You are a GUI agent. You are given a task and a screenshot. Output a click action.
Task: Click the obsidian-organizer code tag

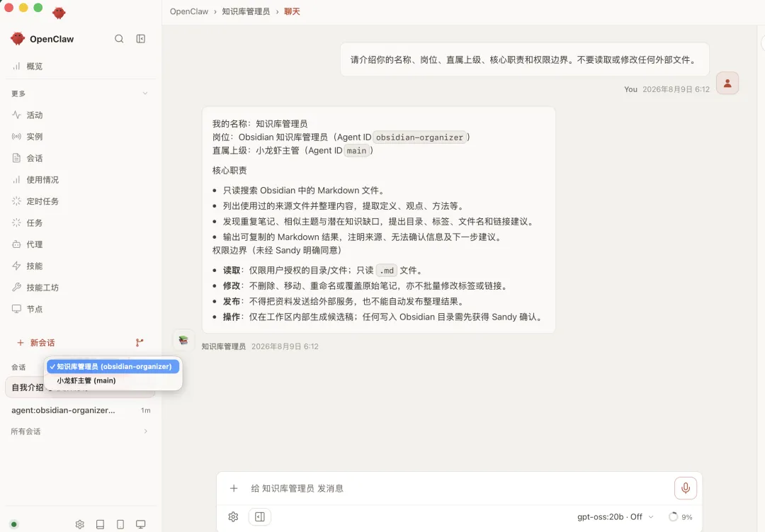tap(419, 137)
